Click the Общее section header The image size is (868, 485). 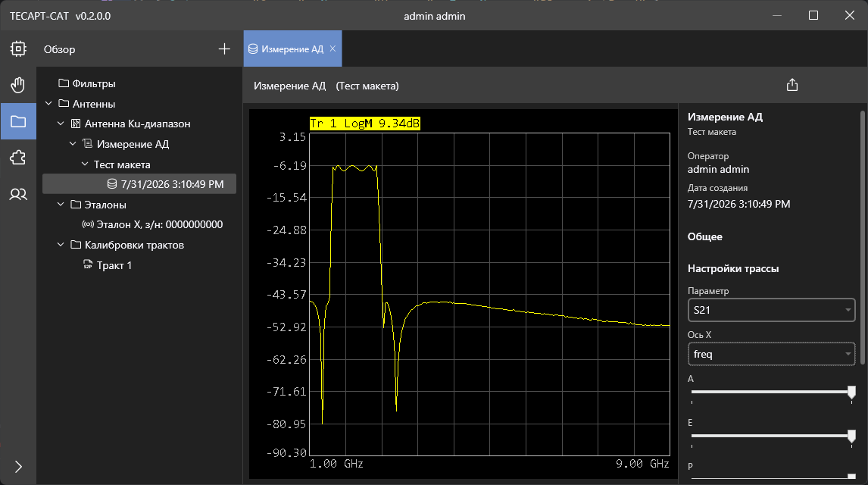click(704, 236)
